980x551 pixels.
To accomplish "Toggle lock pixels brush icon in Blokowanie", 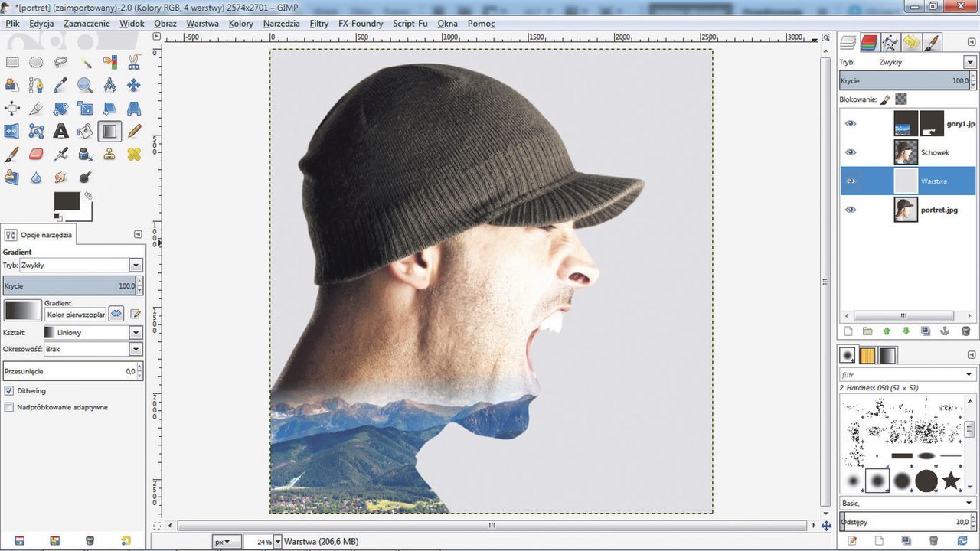I will pos(885,99).
